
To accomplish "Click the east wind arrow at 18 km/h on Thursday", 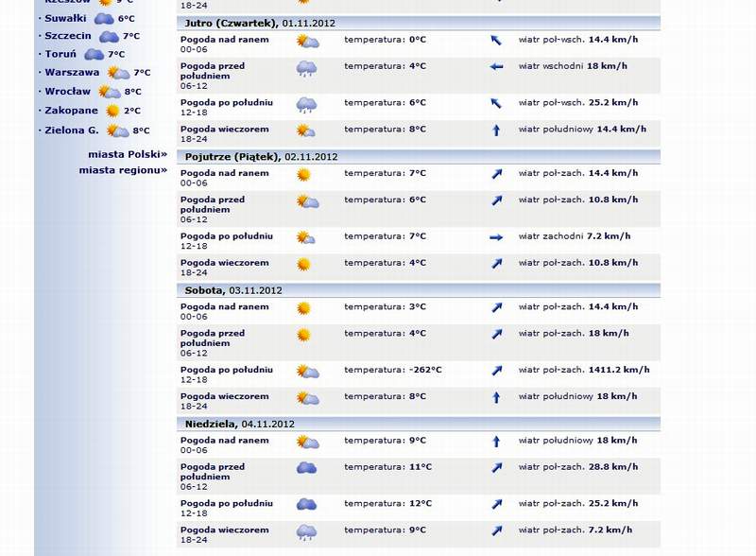I will [496, 67].
